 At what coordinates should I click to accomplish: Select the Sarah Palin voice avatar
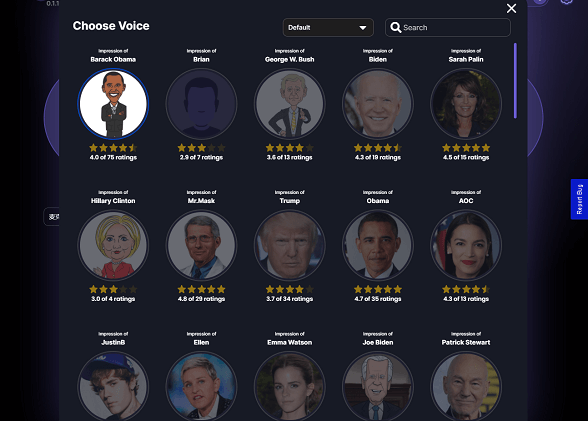pyautogui.click(x=466, y=104)
